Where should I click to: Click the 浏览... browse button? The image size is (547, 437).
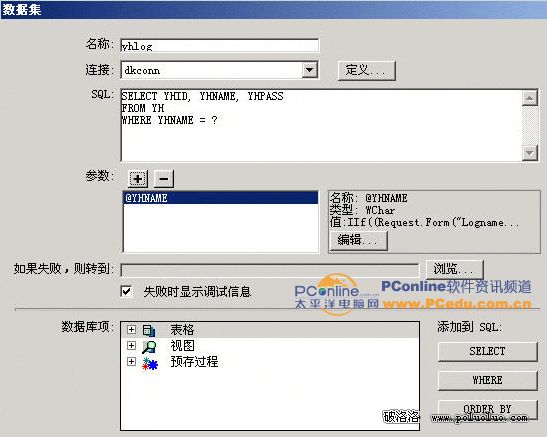tap(455, 269)
